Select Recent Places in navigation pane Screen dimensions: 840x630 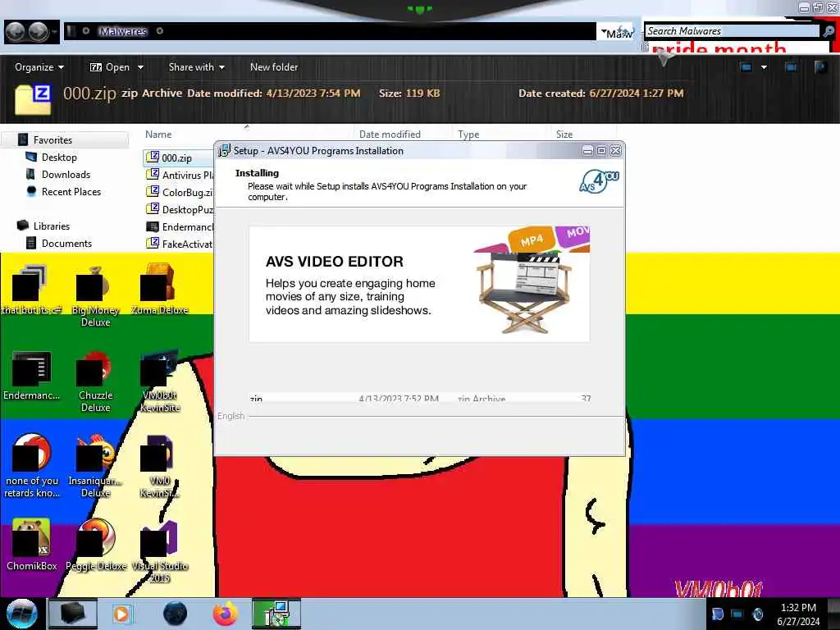coord(71,191)
